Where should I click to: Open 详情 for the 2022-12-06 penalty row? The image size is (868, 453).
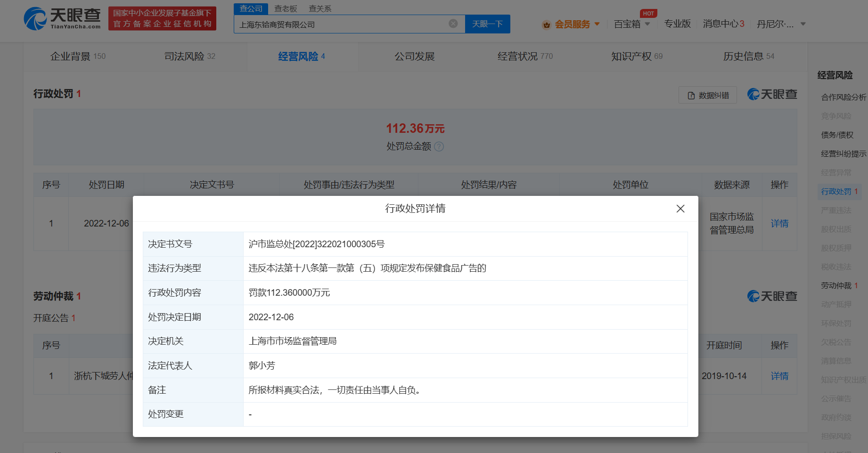pos(779,224)
